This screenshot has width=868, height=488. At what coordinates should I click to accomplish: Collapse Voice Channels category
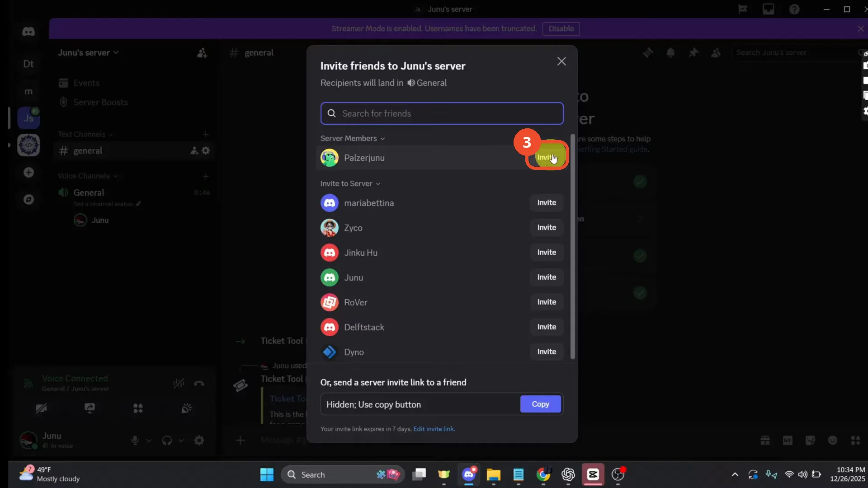tap(87, 176)
